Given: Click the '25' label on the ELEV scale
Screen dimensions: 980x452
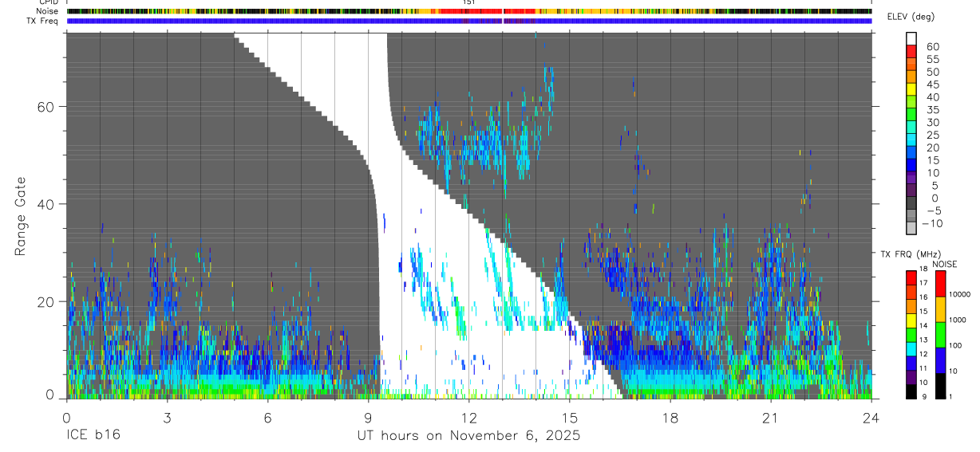Looking at the screenshot, I should (x=932, y=135).
